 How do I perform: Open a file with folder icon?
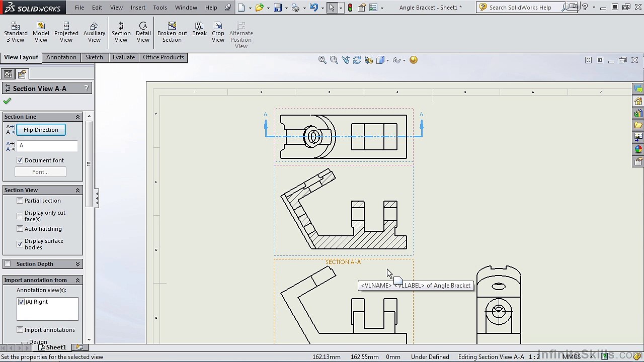coord(259,8)
